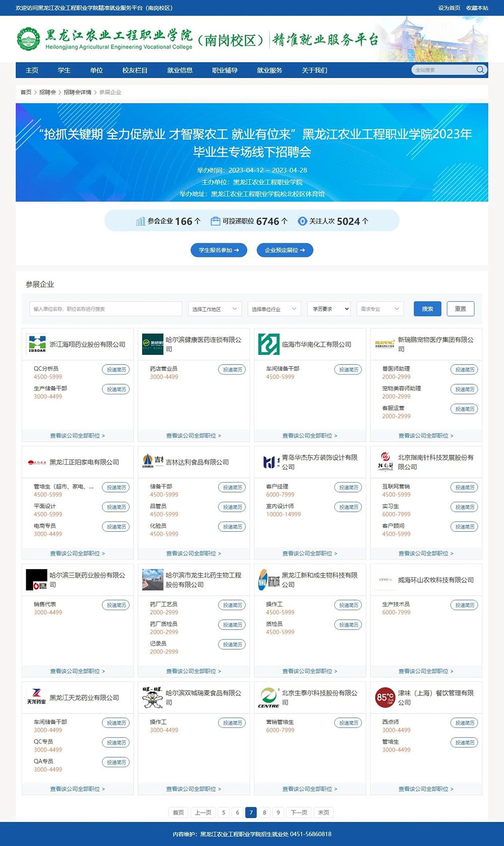Open the 关于我们 nav menu item
The height and width of the screenshot is (846, 504).
click(314, 70)
